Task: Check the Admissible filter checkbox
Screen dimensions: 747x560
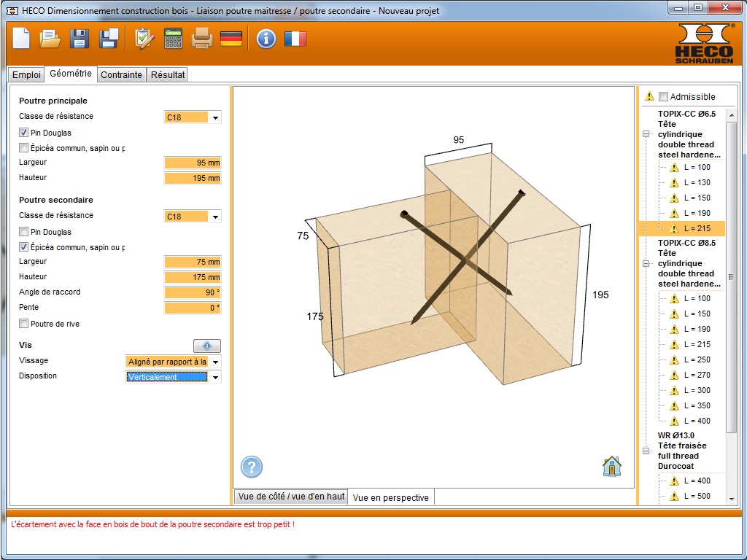Action: point(663,97)
